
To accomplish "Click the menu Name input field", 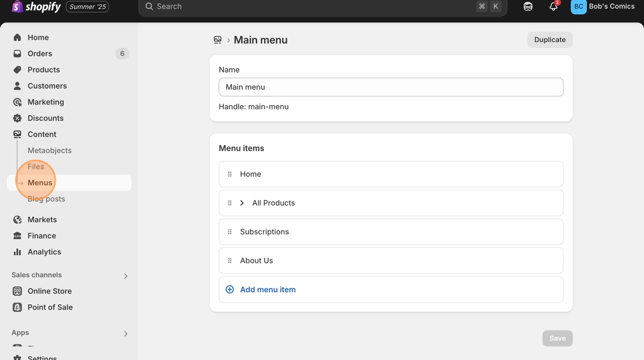I will click(391, 87).
